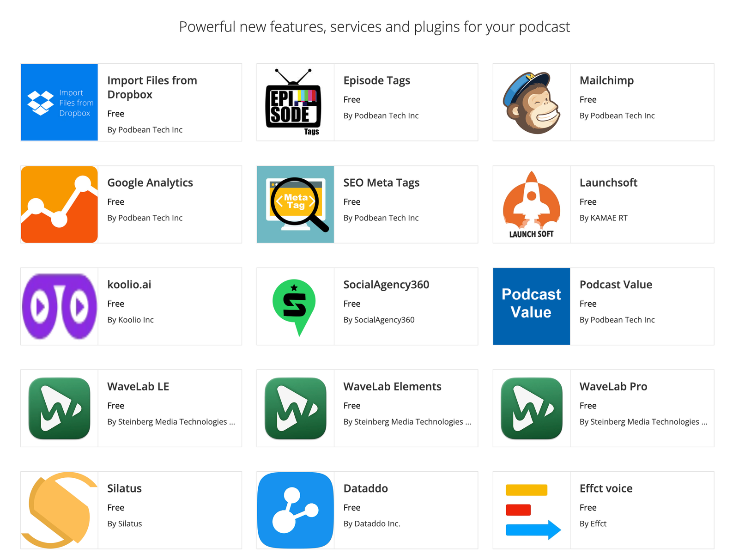Open the Google Analytics icon
Viewport: 739px width, 560px height.
point(59,204)
